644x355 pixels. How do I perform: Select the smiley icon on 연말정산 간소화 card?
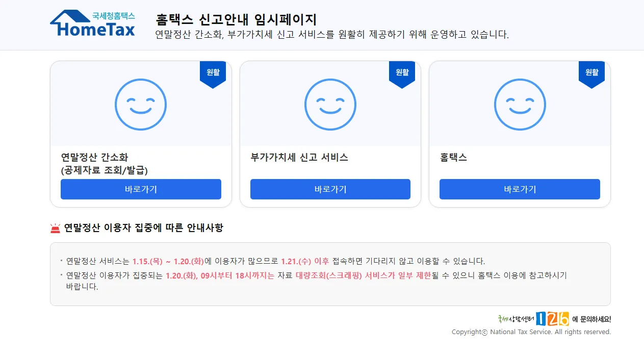140,105
